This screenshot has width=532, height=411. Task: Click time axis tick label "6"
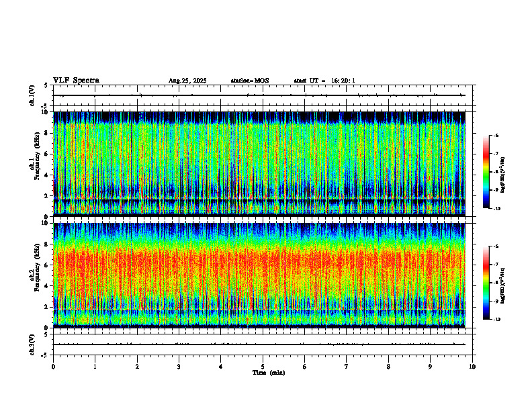[305, 367]
